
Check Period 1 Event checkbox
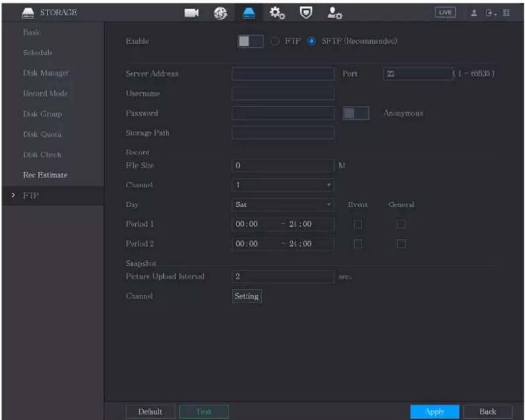coord(358,224)
